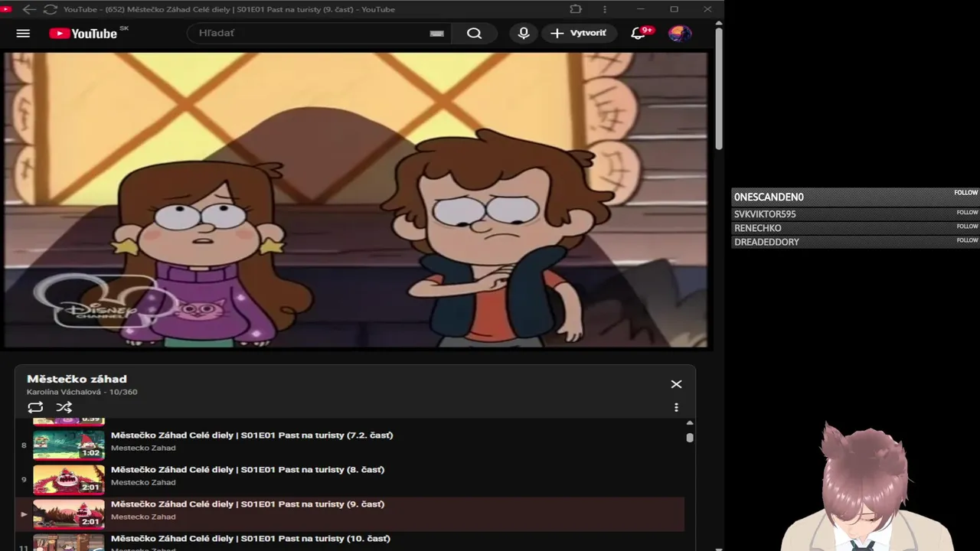Close the Městečko záhad playlist panel
980x551 pixels.
click(x=676, y=384)
